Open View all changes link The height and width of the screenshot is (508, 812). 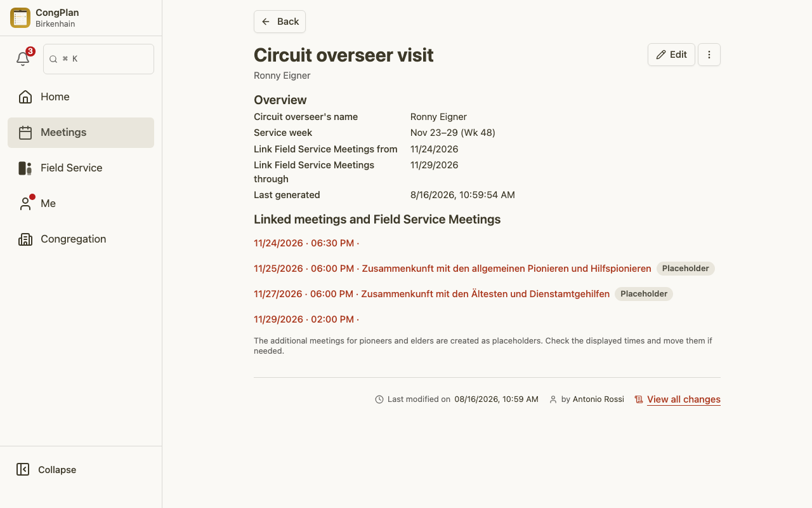click(683, 399)
